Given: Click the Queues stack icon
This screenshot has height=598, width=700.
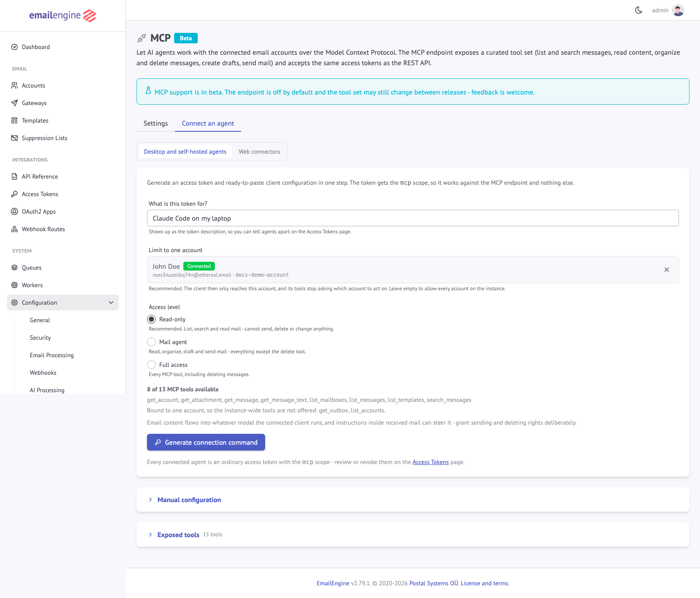Looking at the screenshot, I should click(14, 267).
